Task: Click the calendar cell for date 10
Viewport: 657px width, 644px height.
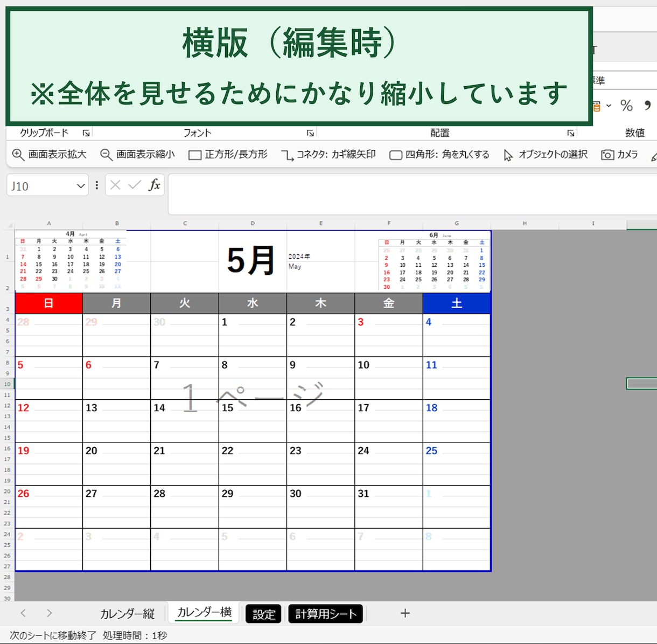Action: pyautogui.click(x=389, y=378)
